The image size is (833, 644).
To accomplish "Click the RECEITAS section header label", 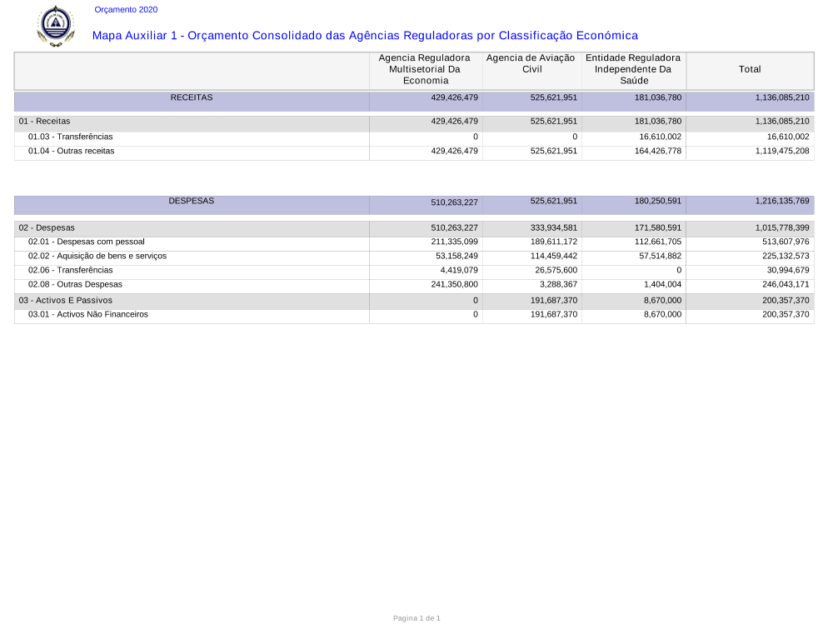I will click(x=192, y=97).
